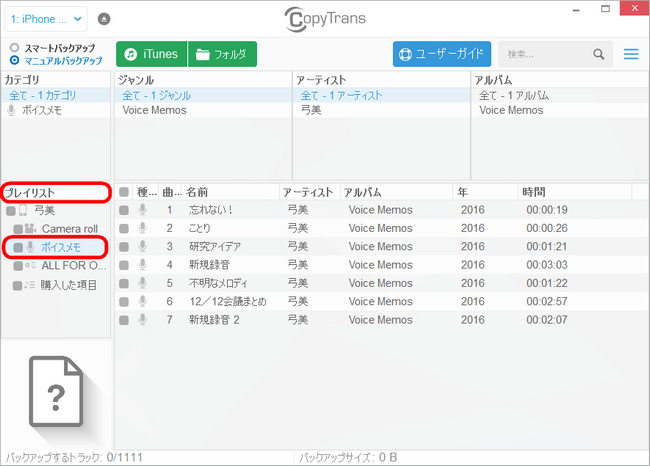Click the バックアップするトラック: 0/1111 status
Screen dimensions: 650x466
click(x=74, y=458)
